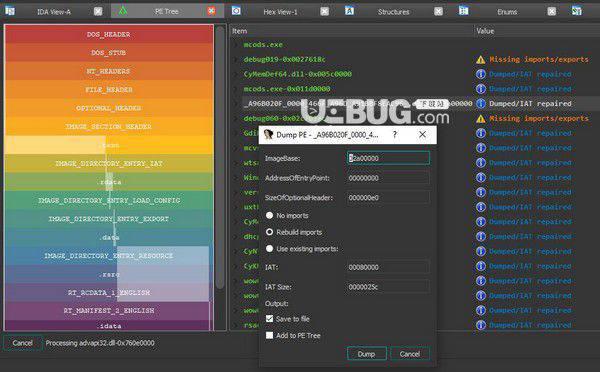The width and height of the screenshot is (600, 372).
Task: Click warning icon in the debug060 row
Action: [x=481, y=119]
